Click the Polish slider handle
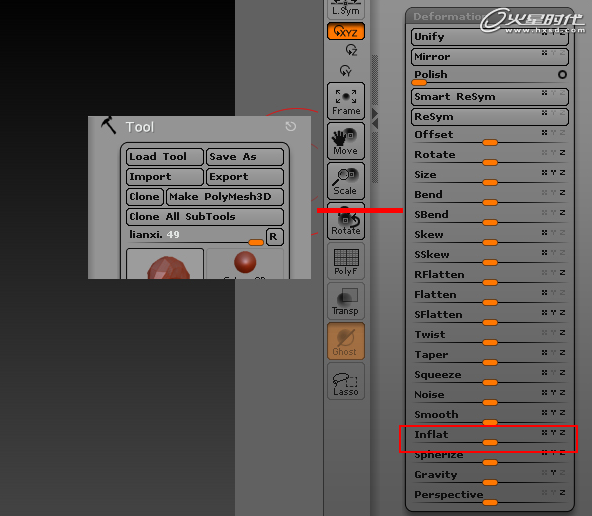 (x=419, y=83)
